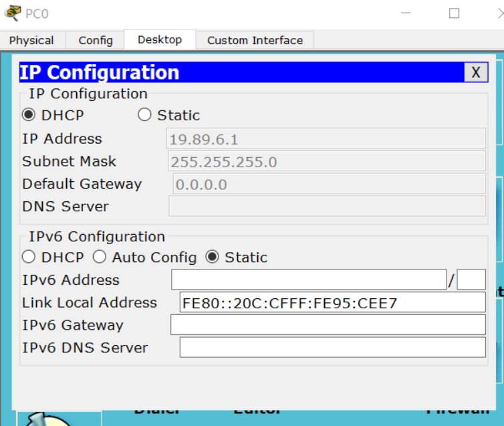This screenshot has height=426, width=504.
Task: Maximize the PC0 window
Action: pos(454,13)
